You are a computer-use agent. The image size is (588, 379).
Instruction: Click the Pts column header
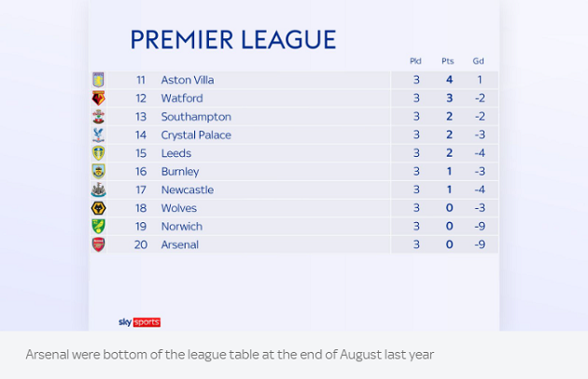[448, 62]
